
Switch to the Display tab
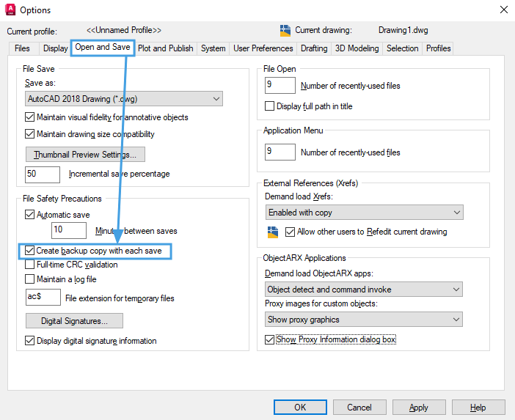coord(55,48)
